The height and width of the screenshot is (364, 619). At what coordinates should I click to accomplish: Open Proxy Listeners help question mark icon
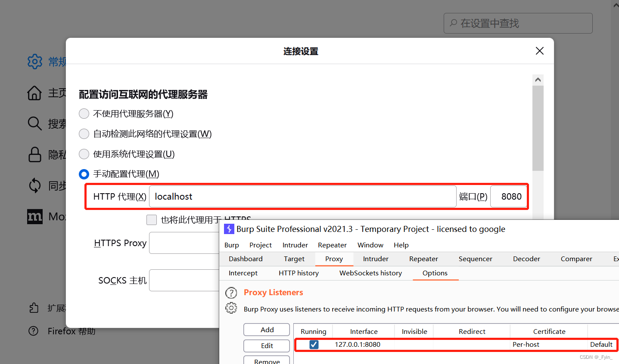[x=231, y=293]
